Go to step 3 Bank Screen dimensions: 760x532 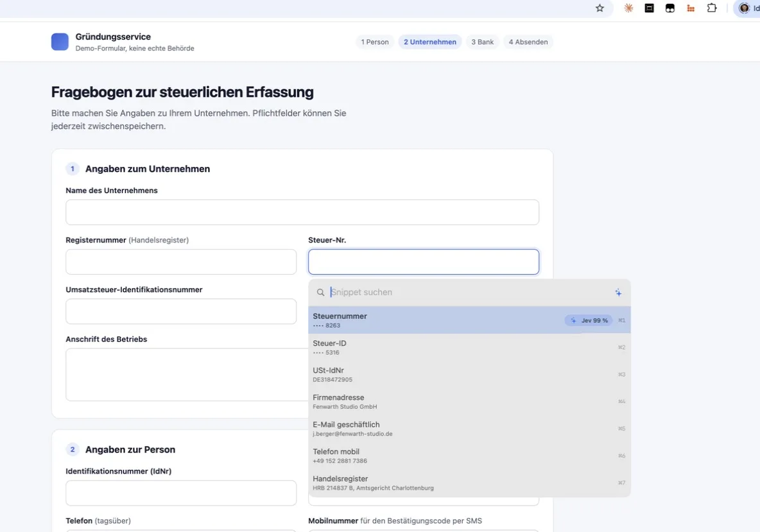pyautogui.click(x=482, y=42)
